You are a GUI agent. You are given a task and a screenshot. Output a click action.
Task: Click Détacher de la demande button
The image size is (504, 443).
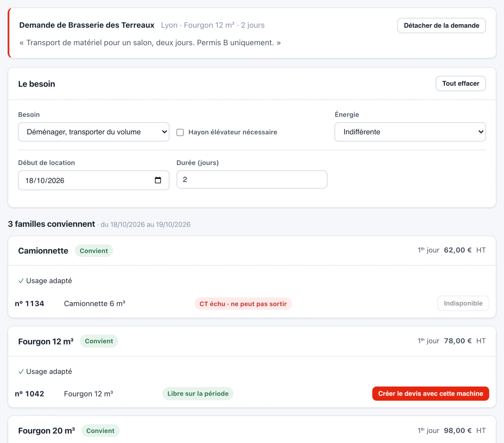click(x=441, y=26)
